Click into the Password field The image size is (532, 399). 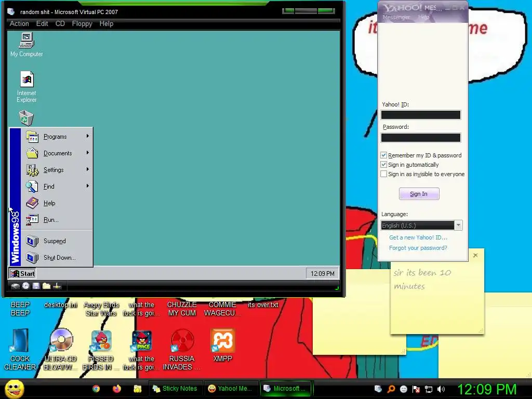[421, 137]
